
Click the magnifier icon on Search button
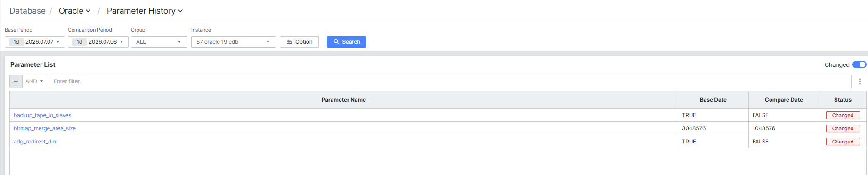point(336,42)
